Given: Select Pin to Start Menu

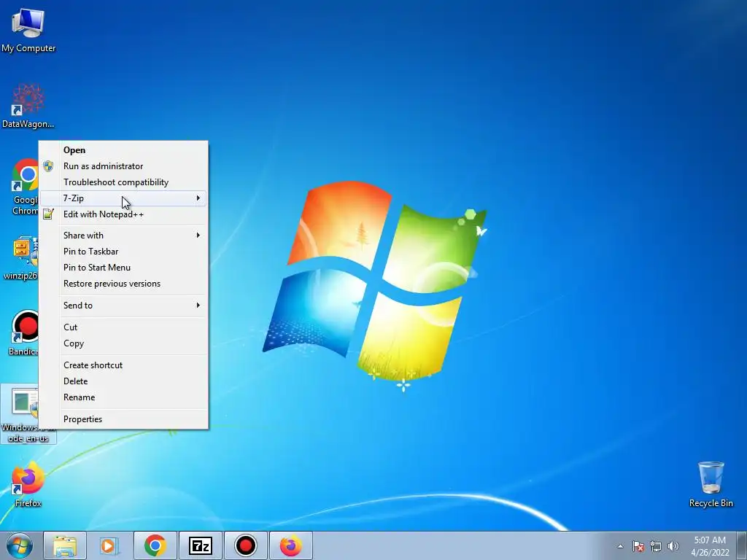Looking at the screenshot, I should point(123,268).
